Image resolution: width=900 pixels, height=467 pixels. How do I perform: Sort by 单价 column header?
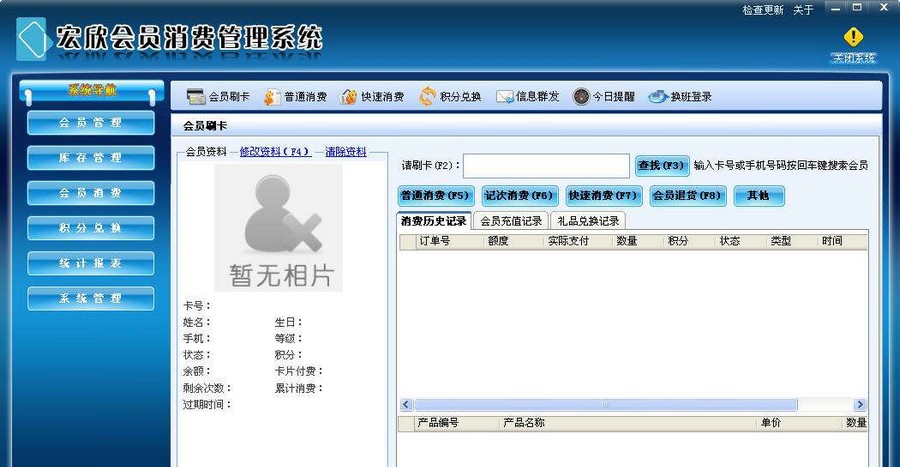[x=800, y=423]
